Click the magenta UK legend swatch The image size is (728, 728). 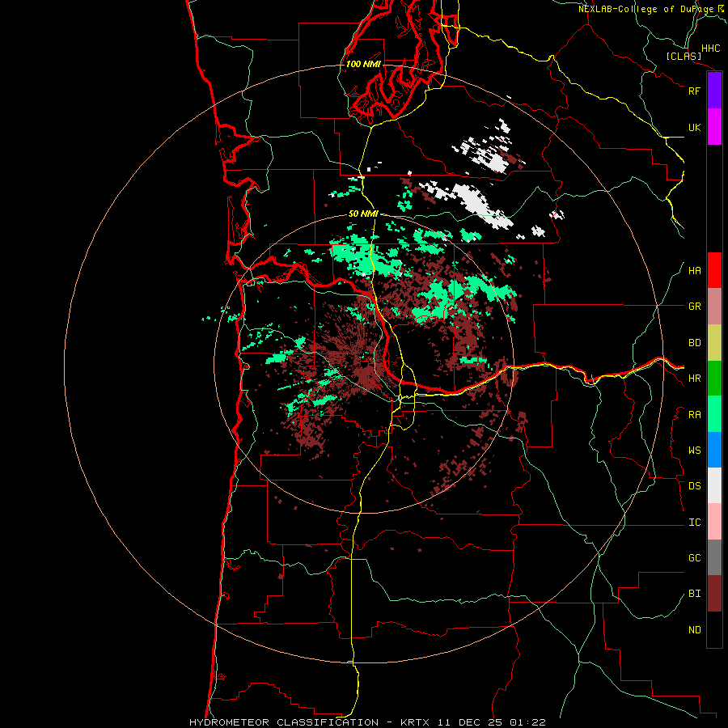[x=714, y=127]
